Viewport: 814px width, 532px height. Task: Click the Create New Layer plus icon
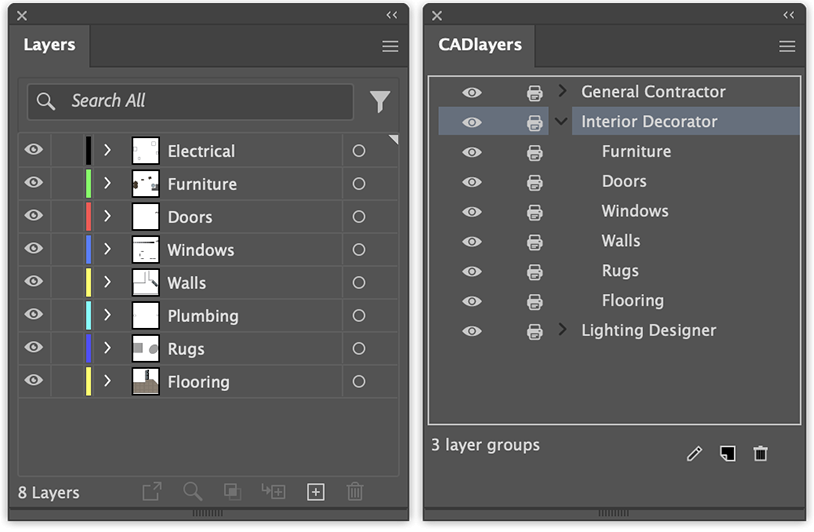(x=315, y=491)
